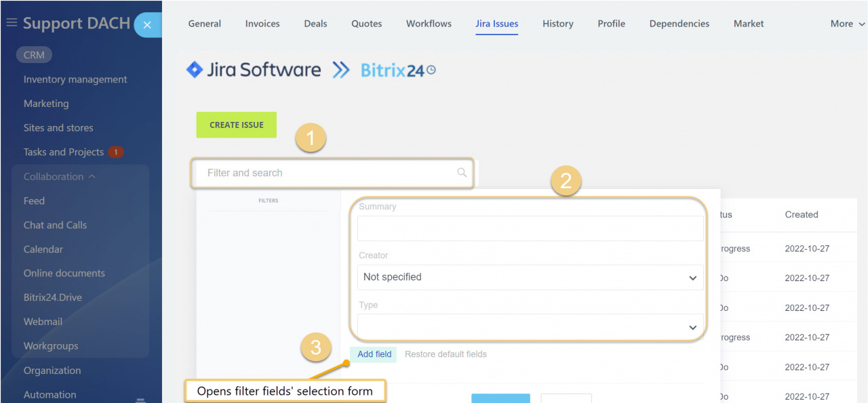Image resolution: width=868 pixels, height=403 pixels.
Task: Open the Quotes tab
Action: 366,24
